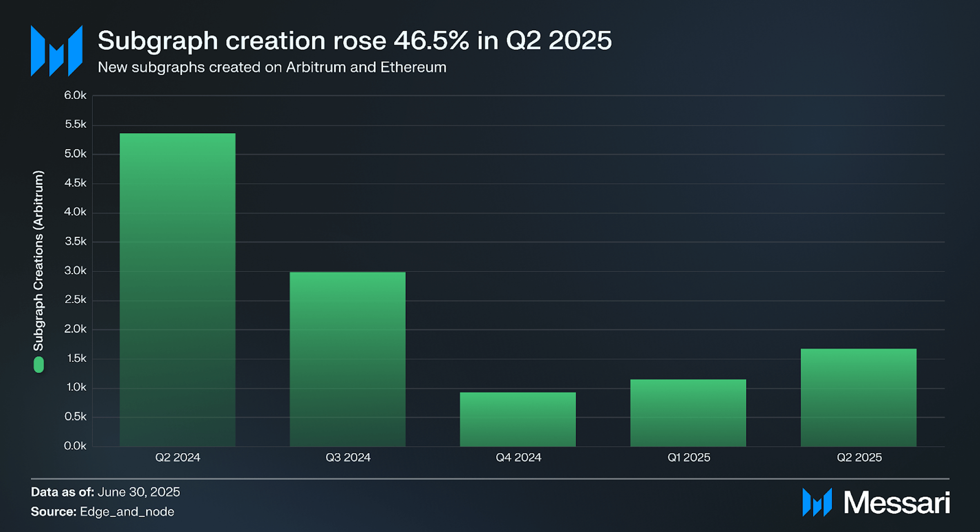Select the Q1 2025 bar
This screenshot has width=980, height=532.
click(x=688, y=413)
